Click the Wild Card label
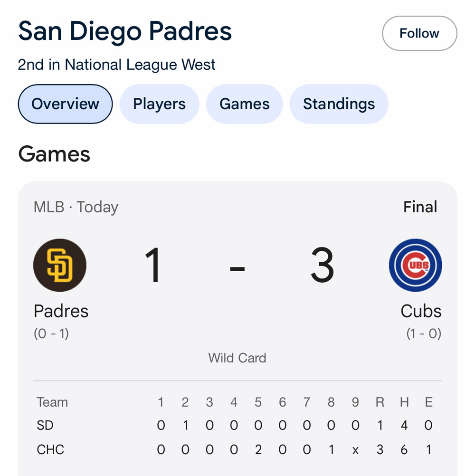Image resolution: width=475 pixels, height=476 pixels. (237, 358)
